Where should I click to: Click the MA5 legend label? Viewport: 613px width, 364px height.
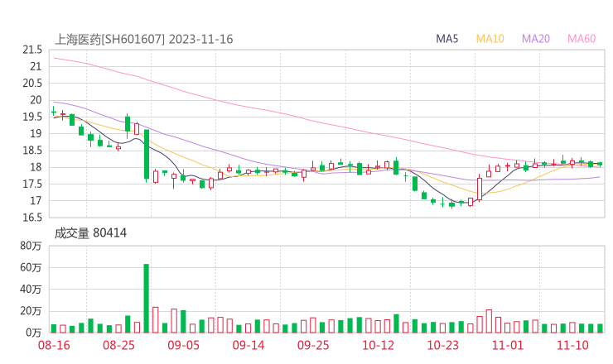[x=446, y=39]
